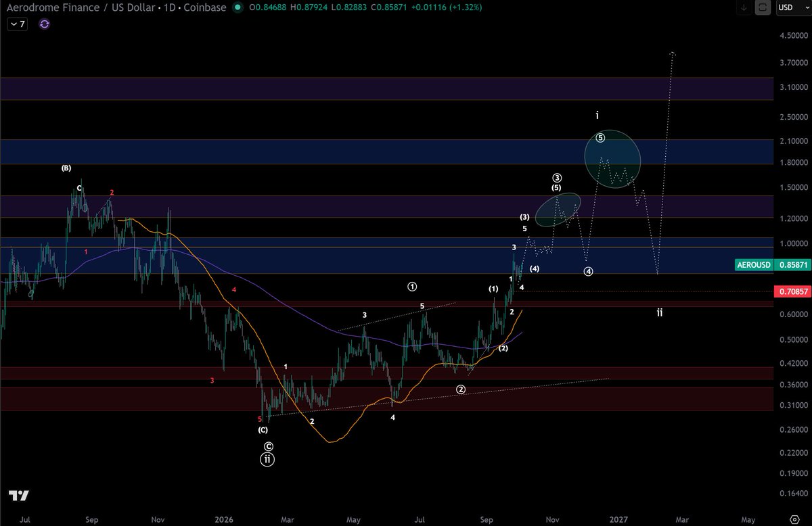Select the (B) wave label near the peak
812x526 pixels.
click(x=66, y=168)
